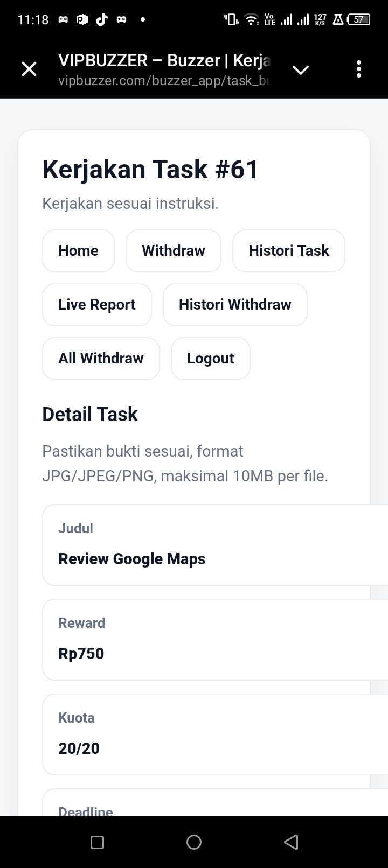The height and width of the screenshot is (868, 388).
Task: Expand the page title chevron dropdown
Action: coord(300,70)
